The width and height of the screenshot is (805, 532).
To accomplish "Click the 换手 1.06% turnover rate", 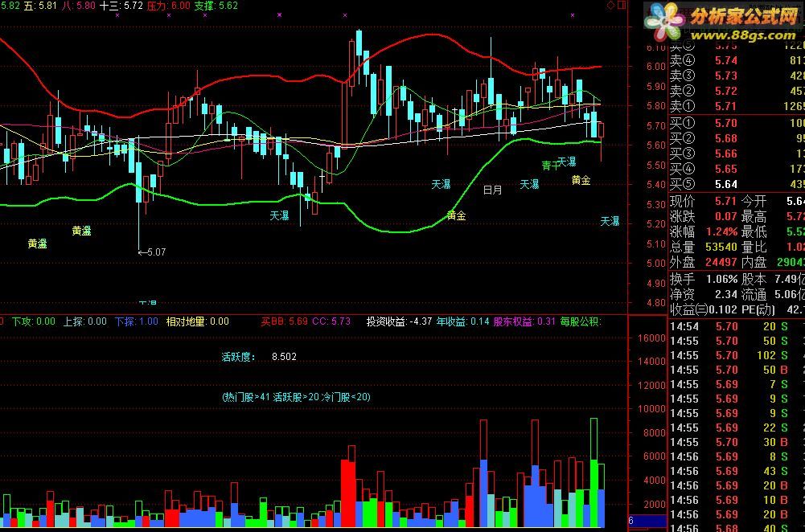I will tap(704, 279).
